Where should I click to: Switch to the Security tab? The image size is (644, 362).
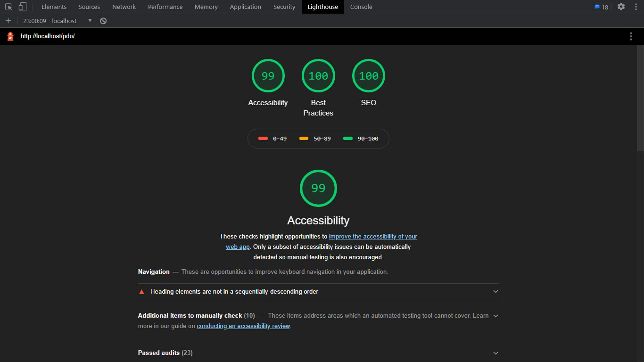click(284, 7)
